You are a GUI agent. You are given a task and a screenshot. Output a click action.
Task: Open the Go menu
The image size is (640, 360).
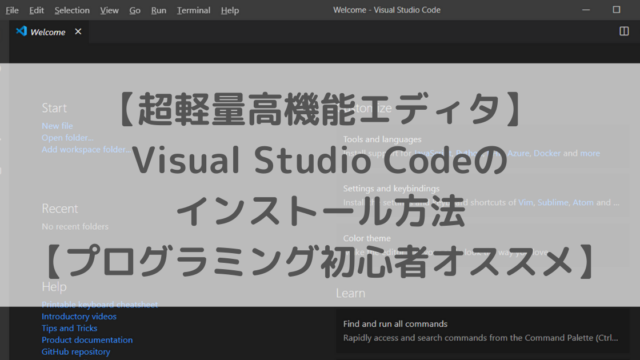pyautogui.click(x=135, y=10)
